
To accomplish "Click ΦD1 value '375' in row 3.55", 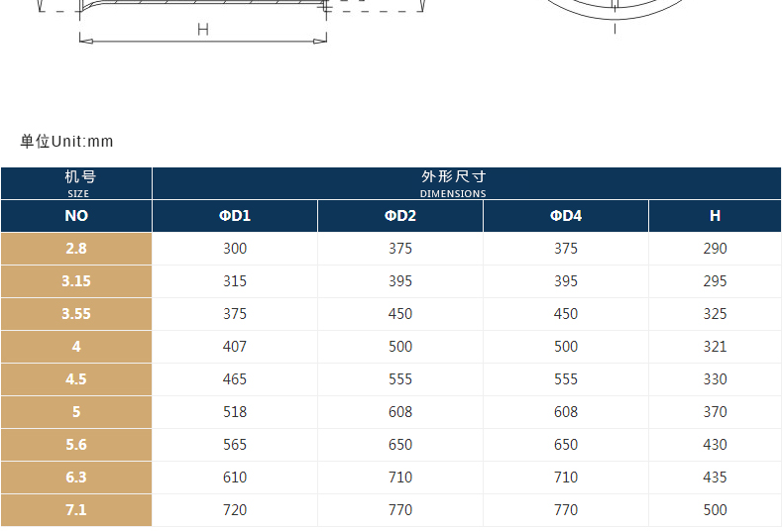I will (x=235, y=314).
